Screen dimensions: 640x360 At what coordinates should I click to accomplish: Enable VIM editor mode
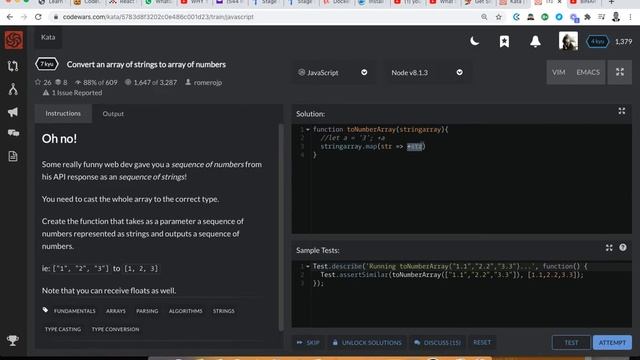(x=558, y=72)
